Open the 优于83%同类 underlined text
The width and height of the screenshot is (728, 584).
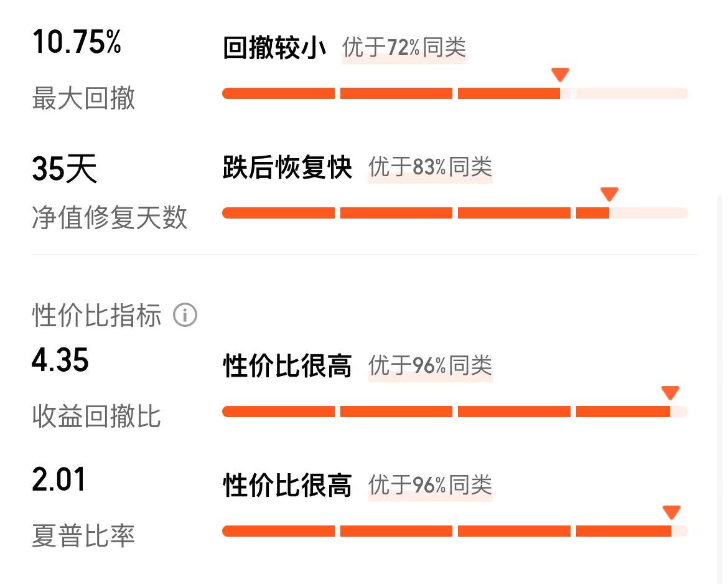(x=430, y=167)
